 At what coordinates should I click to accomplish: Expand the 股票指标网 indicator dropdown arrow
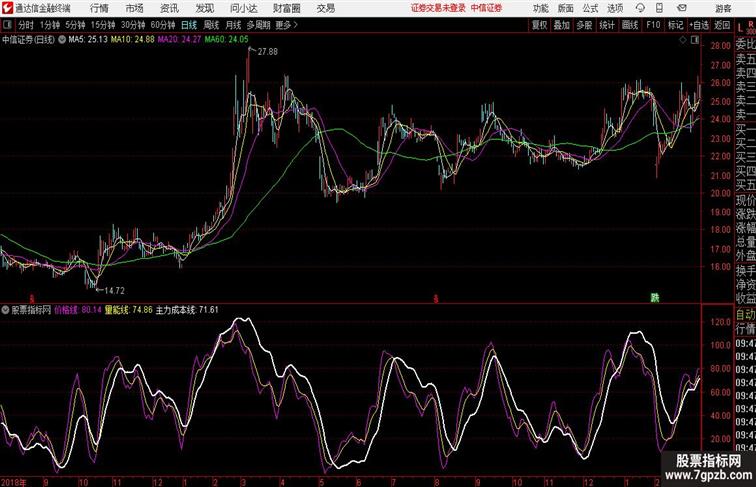pos(5,310)
